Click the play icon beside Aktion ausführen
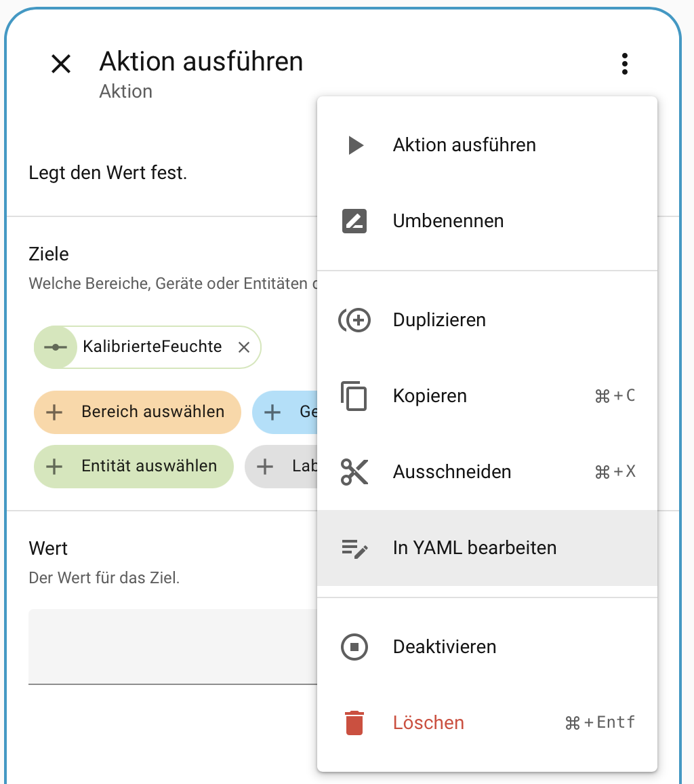The width and height of the screenshot is (694, 784). (355, 145)
